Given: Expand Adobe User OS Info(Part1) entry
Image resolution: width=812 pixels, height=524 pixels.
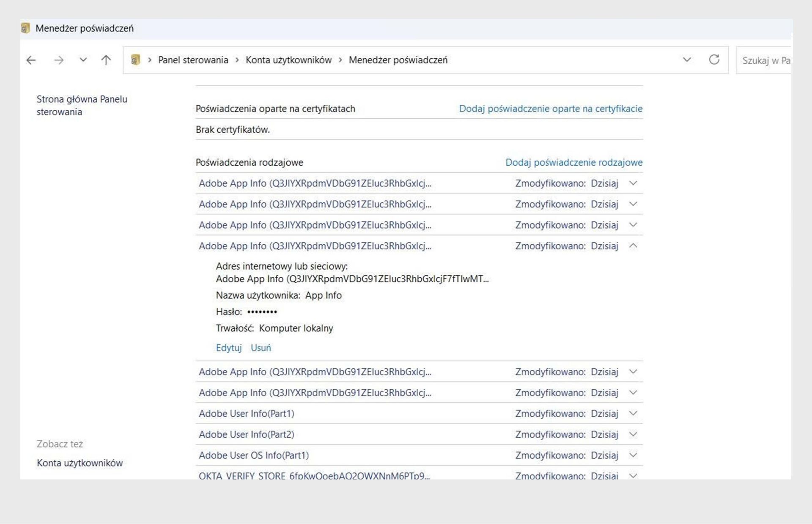Looking at the screenshot, I should click(x=633, y=455).
